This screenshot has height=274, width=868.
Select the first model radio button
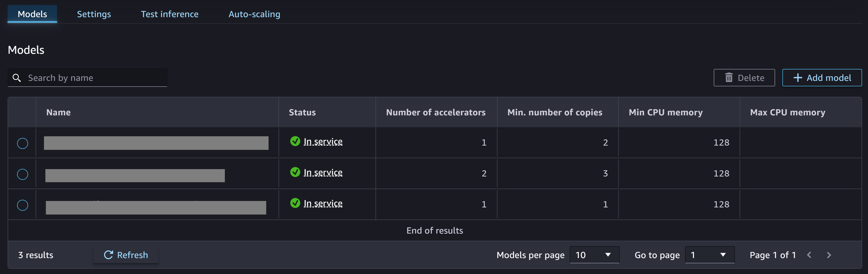[x=23, y=143]
